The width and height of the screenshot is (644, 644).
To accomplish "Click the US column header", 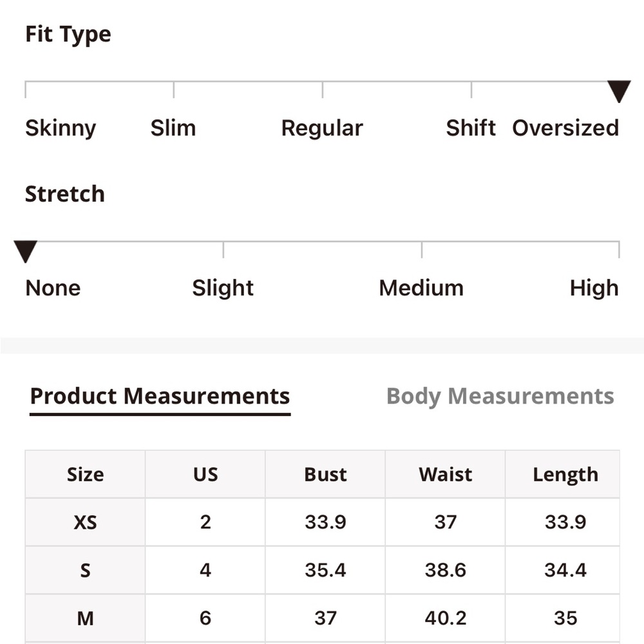I will 205,475.
